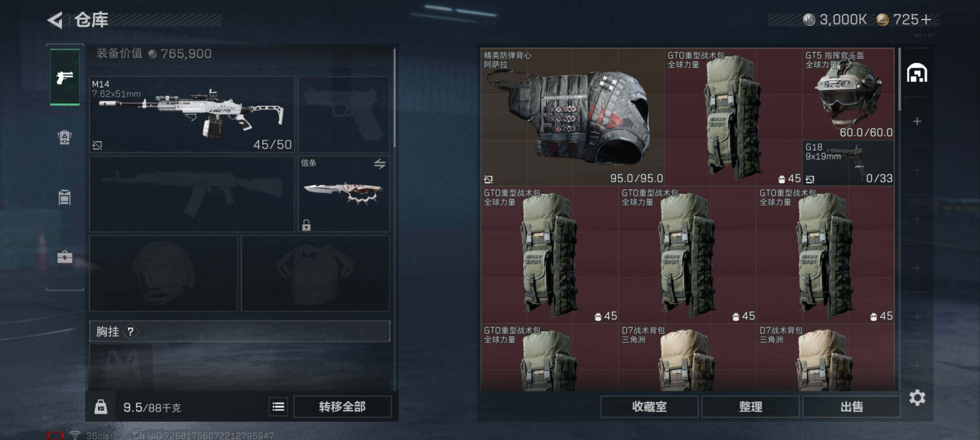Open the 收藏室 collection room
Image resolution: width=980 pixels, height=440 pixels.
tap(649, 407)
